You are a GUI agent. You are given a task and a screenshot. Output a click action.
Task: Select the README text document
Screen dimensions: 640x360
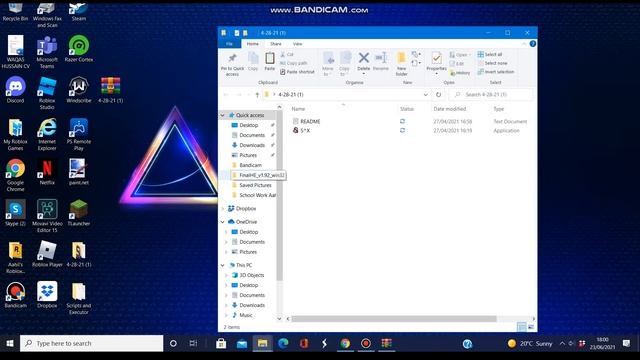pos(307,122)
